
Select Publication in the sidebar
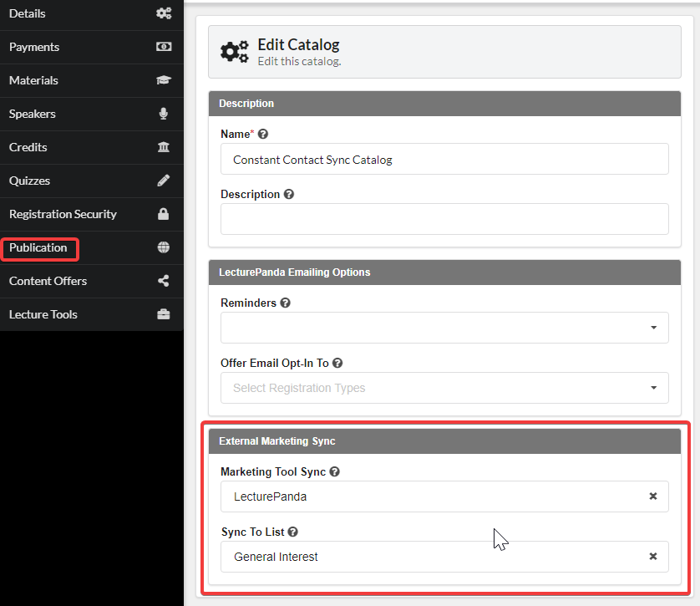tap(92, 248)
